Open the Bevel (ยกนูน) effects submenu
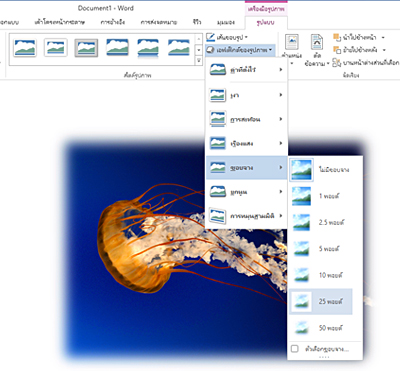400x371 pixels. 246,192
